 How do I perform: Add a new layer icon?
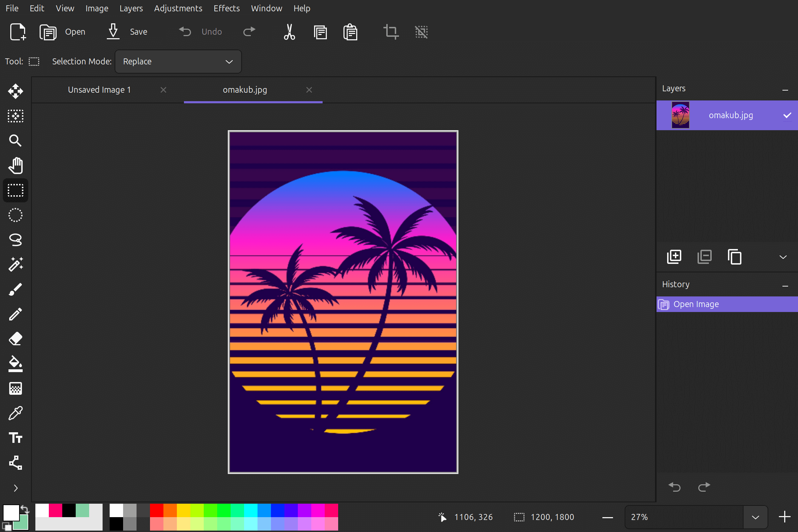(x=674, y=257)
